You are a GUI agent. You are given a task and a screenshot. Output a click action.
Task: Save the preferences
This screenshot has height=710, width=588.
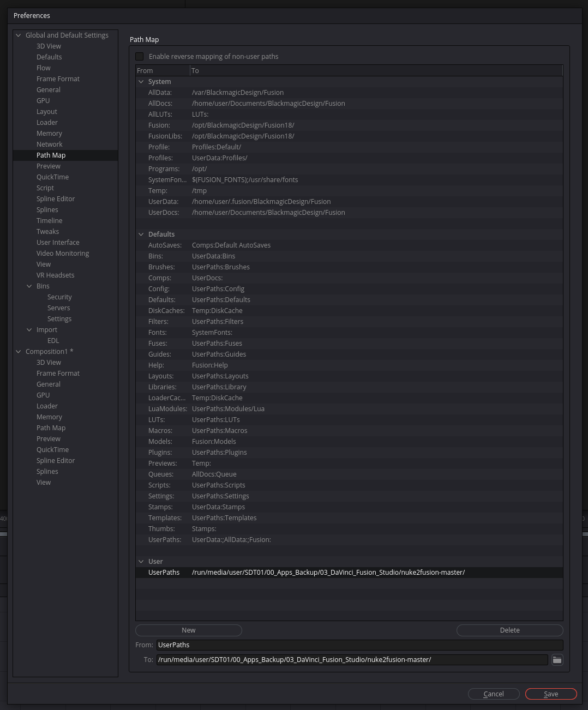click(550, 694)
